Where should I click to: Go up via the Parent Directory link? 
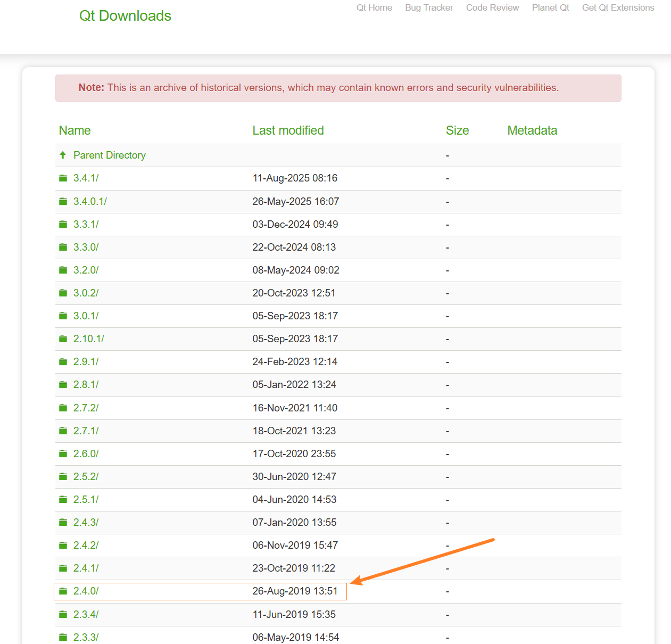pyautogui.click(x=110, y=155)
